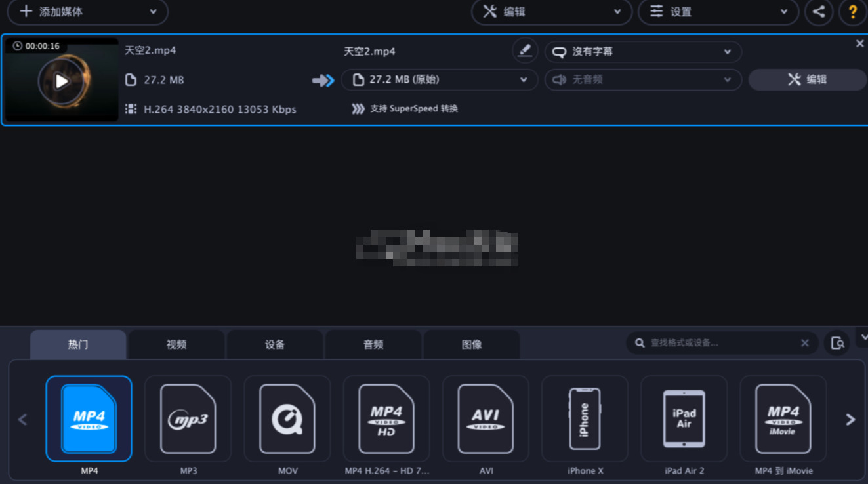Viewport: 868px width, 484px height.
Task: Show previous format presets with left arrow
Action: click(22, 420)
